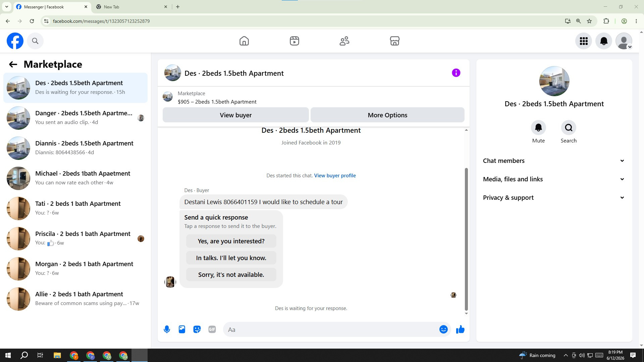Go to Facebook Home icon
This screenshot has height=362, width=644.
(x=244, y=41)
